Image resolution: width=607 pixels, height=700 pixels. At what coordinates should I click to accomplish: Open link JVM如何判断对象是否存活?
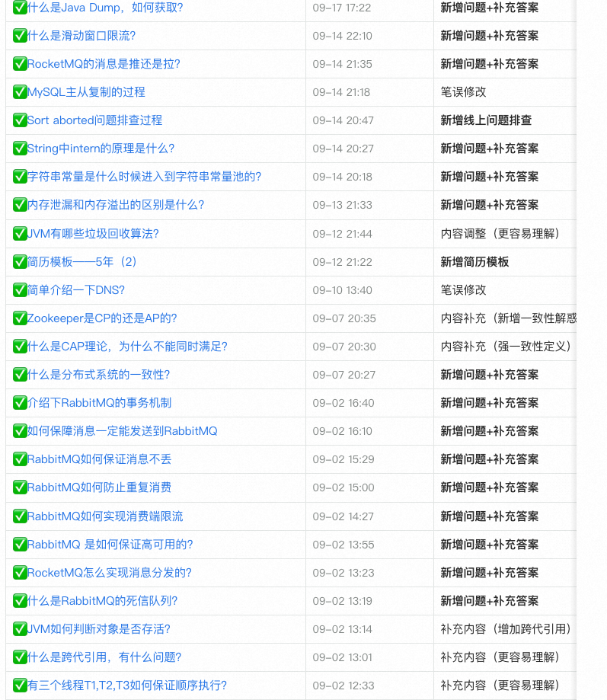(x=99, y=628)
